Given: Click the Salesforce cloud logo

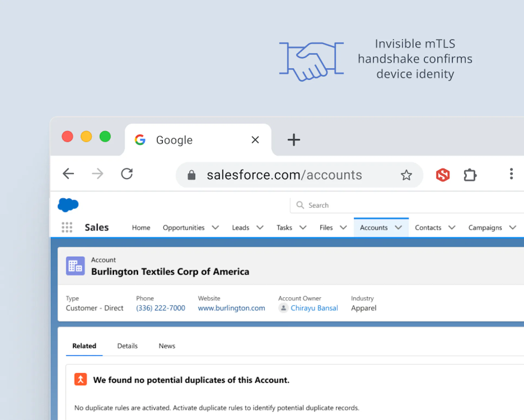Looking at the screenshot, I should pos(68,205).
